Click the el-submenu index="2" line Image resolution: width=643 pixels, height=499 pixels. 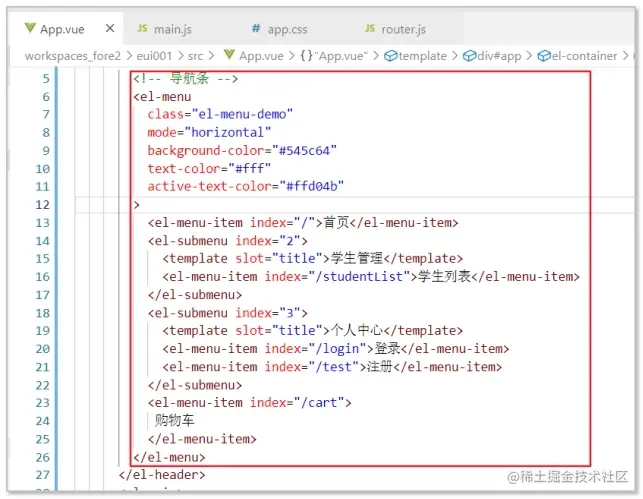pos(228,241)
